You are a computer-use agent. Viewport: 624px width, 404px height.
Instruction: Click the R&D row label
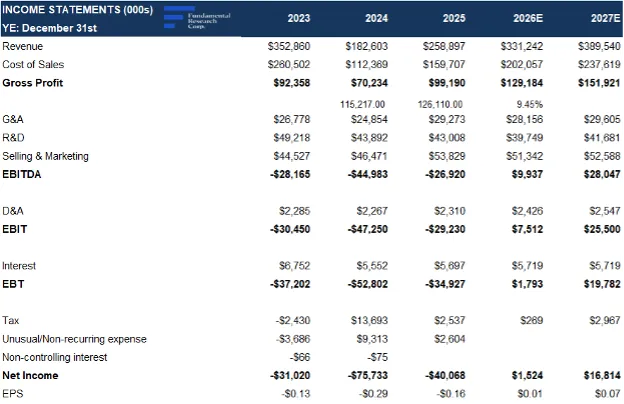(x=15, y=138)
